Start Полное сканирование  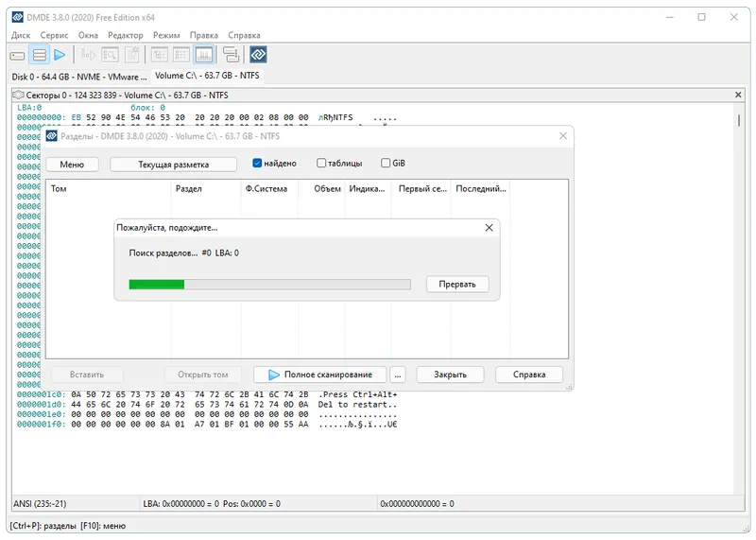point(319,375)
